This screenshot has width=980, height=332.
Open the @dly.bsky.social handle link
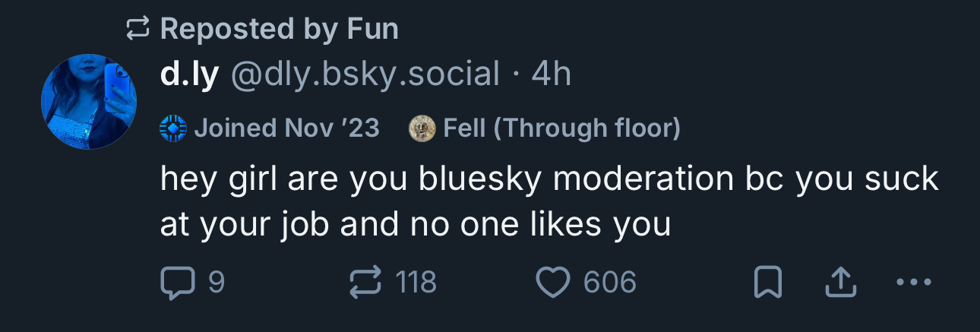pyautogui.click(x=365, y=74)
